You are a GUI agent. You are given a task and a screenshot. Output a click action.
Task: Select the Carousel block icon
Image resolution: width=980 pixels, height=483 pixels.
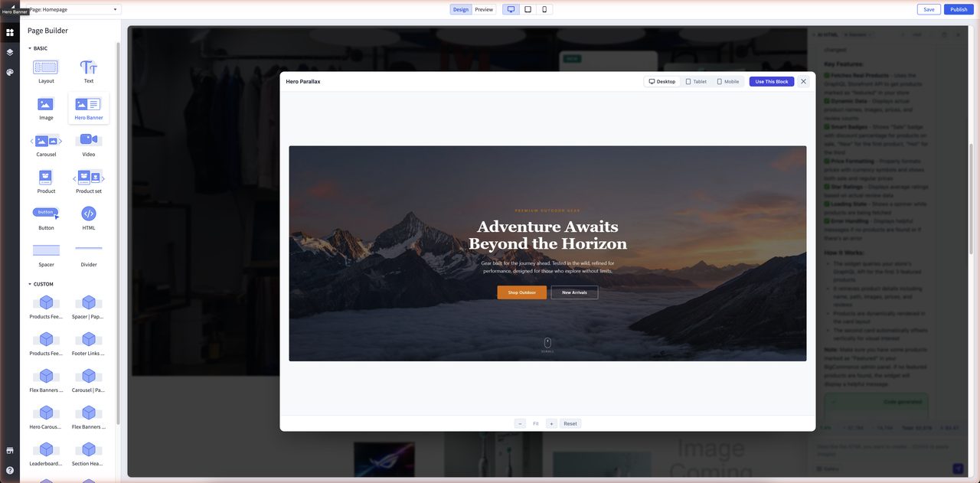click(x=44, y=141)
